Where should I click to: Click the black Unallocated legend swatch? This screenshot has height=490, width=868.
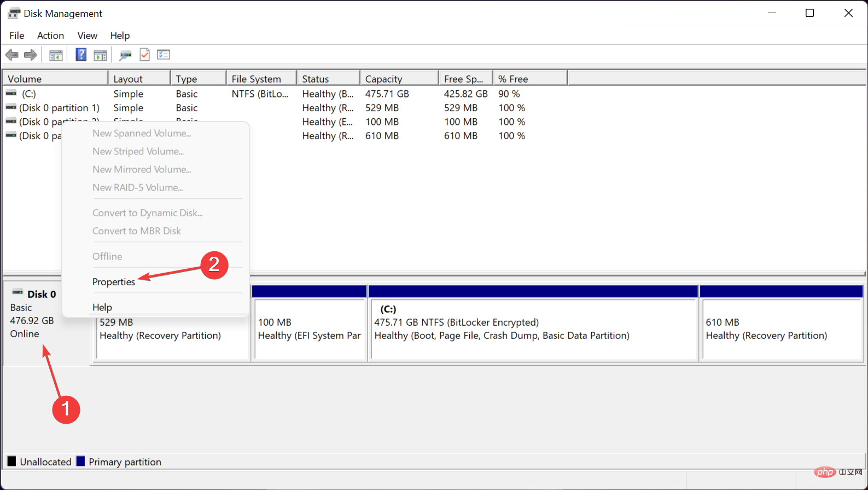(x=11, y=461)
